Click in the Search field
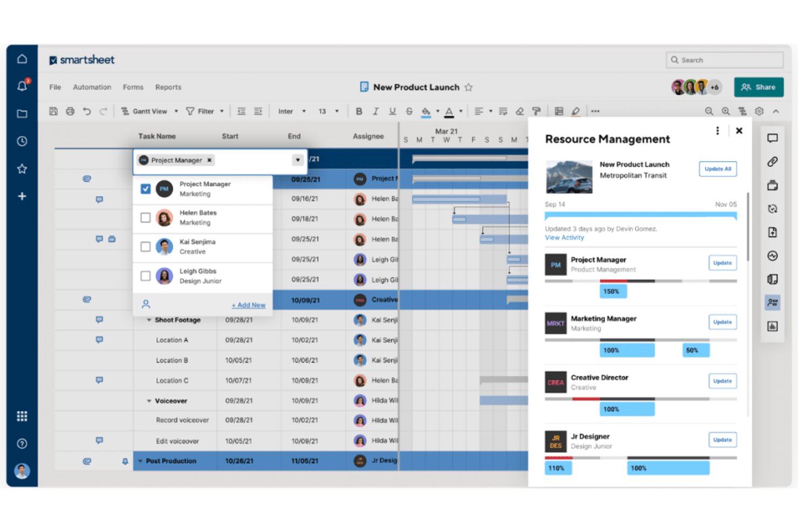The width and height of the screenshot is (798, 532). (725, 60)
